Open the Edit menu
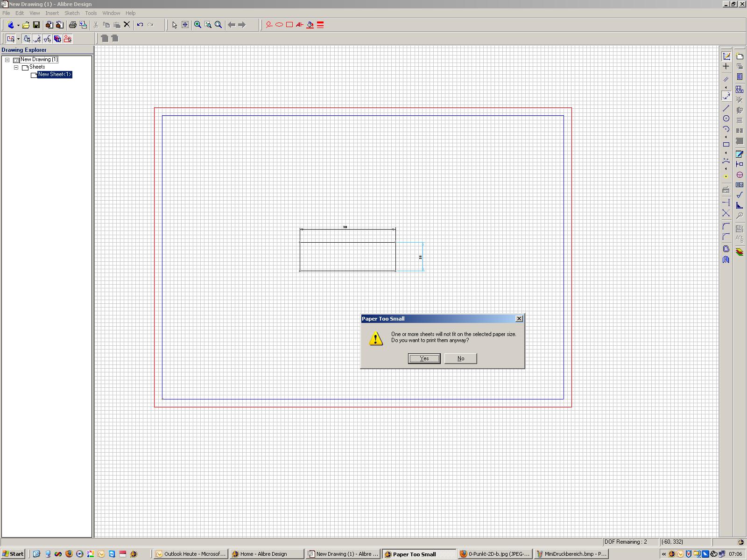This screenshot has width=747, height=560. pyautogui.click(x=20, y=13)
